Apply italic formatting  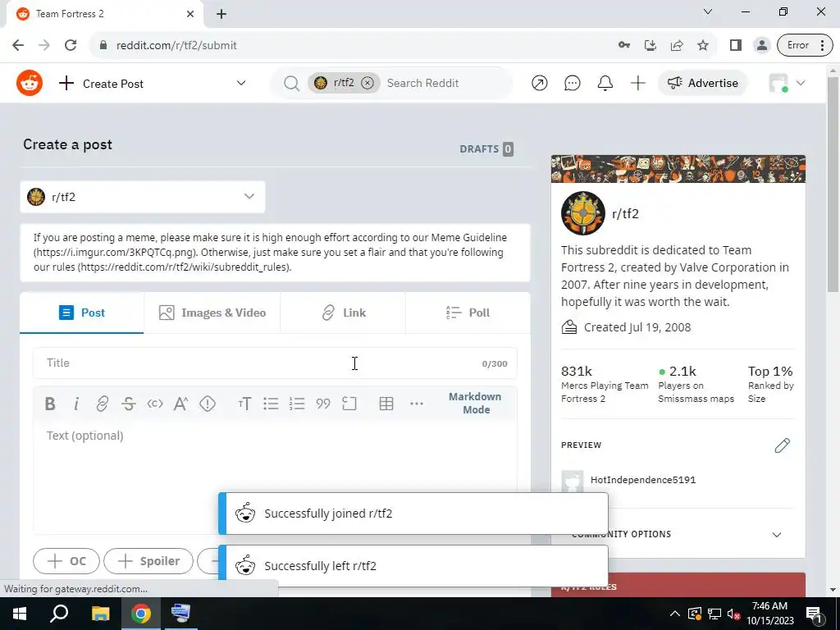pos(76,404)
